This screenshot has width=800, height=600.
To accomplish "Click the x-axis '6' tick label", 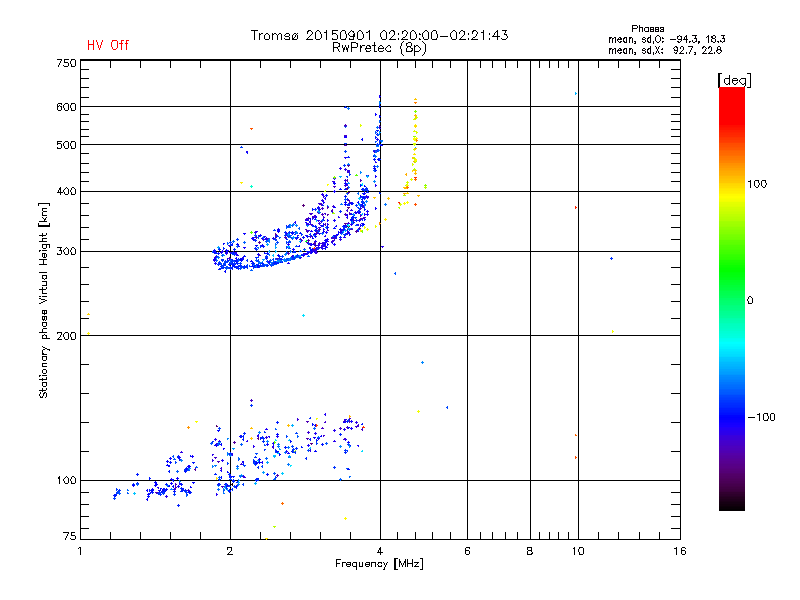I will click(467, 551).
